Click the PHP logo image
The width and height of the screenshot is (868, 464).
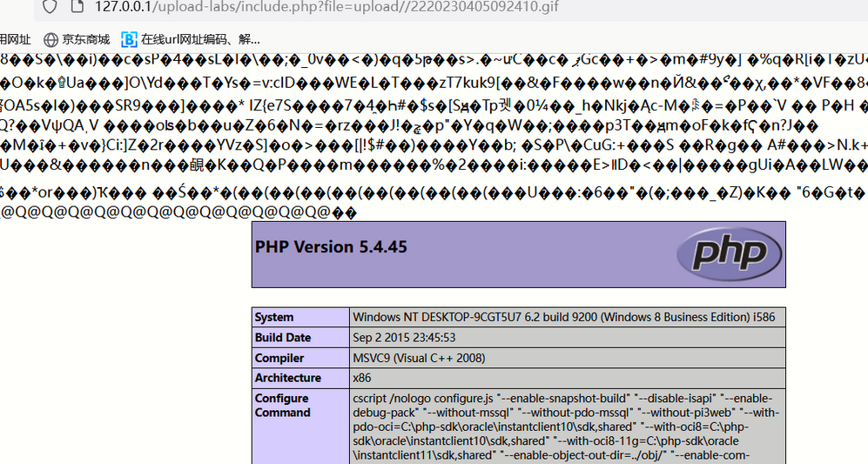[x=730, y=253]
